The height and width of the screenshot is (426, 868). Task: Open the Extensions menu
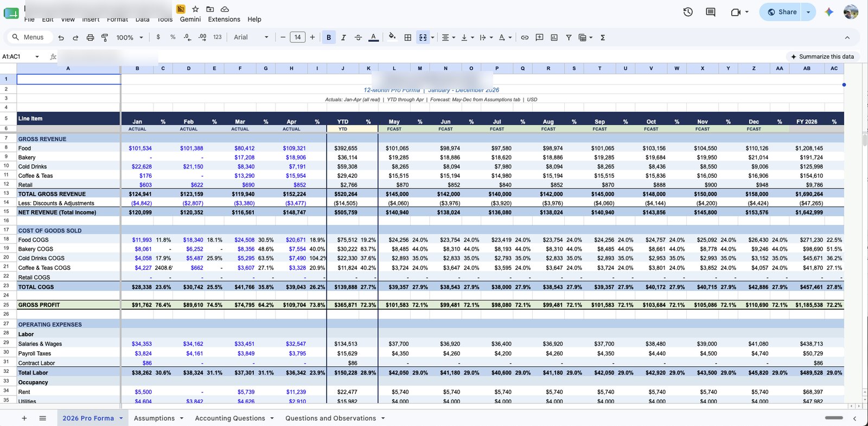click(224, 19)
